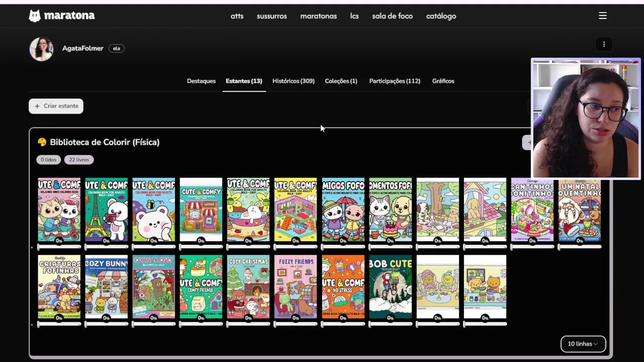Click progress bar under Um Natal Quentinho

(x=580, y=247)
